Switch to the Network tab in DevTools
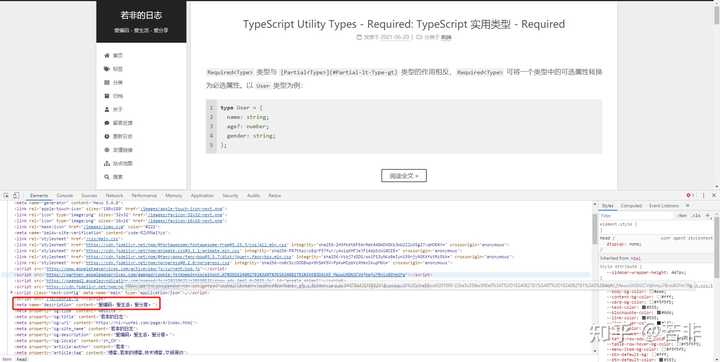 [x=114, y=196]
